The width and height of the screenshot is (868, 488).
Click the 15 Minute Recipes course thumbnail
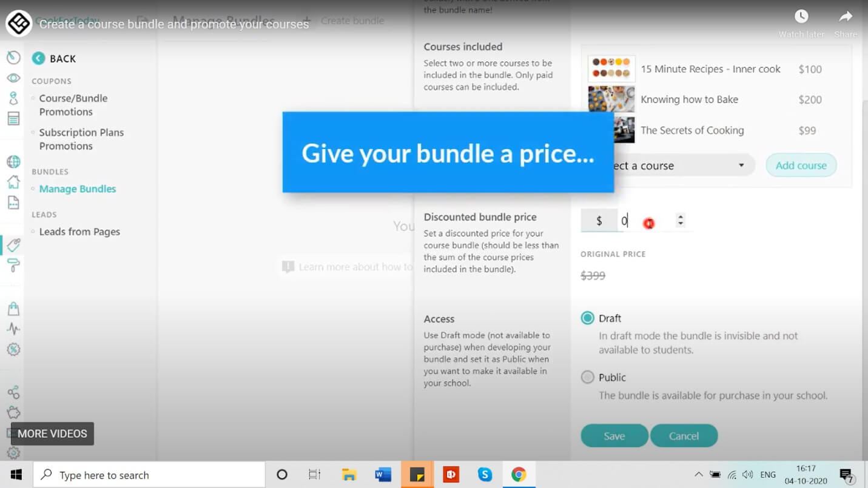pyautogui.click(x=611, y=69)
